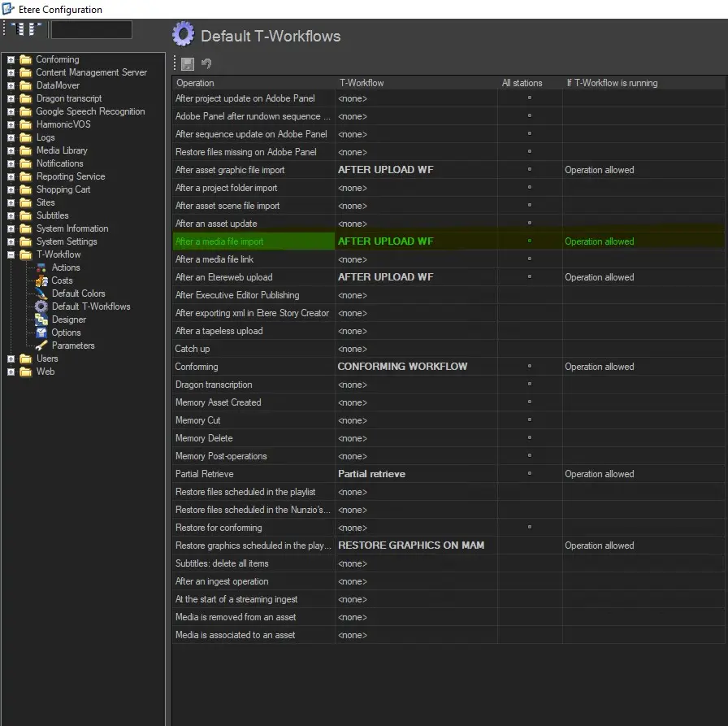Image resolution: width=728 pixels, height=726 pixels.
Task: Click the search input field in top toolbar
Action: pyautogui.click(x=91, y=30)
